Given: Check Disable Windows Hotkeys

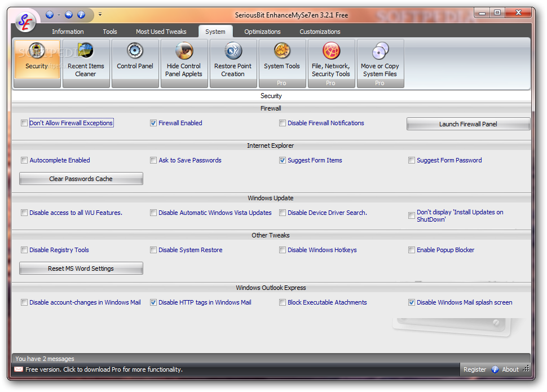Looking at the screenshot, I should pyautogui.click(x=282, y=250).
